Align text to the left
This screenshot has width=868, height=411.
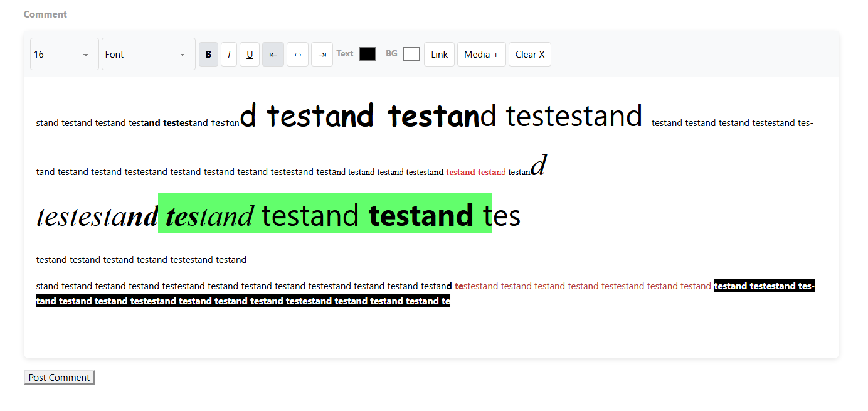pos(273,55)
